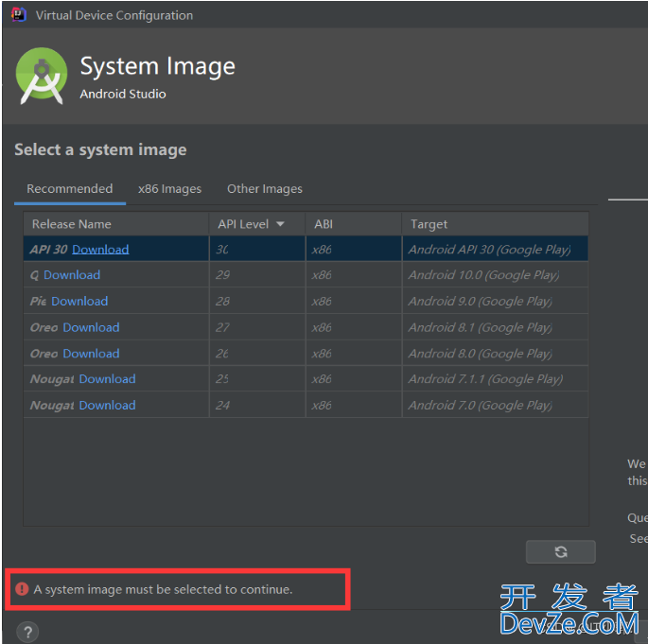The width and height of the screenshot is (648, 644).
Task: Select the Android API 30 (Google Play) cell
Action: tap(495, 249)
